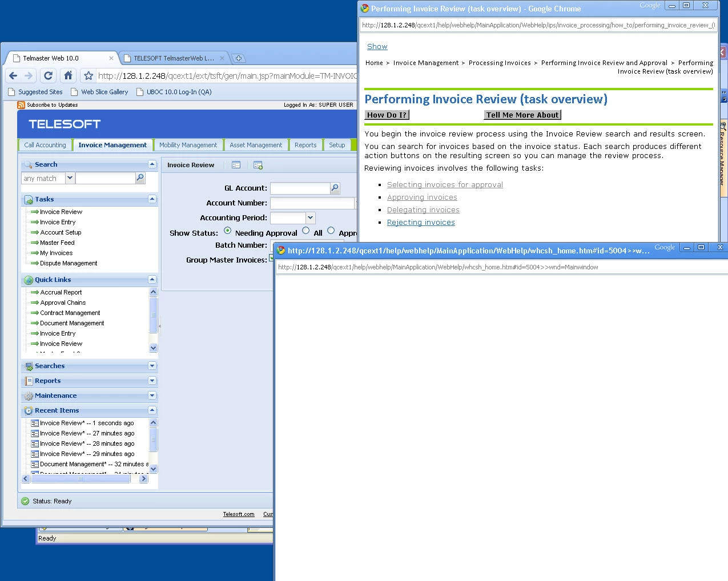Close the TELESOFT TelmasterWeb tab
This screenshot has height=581, width=728.
(x=223, y=58)
